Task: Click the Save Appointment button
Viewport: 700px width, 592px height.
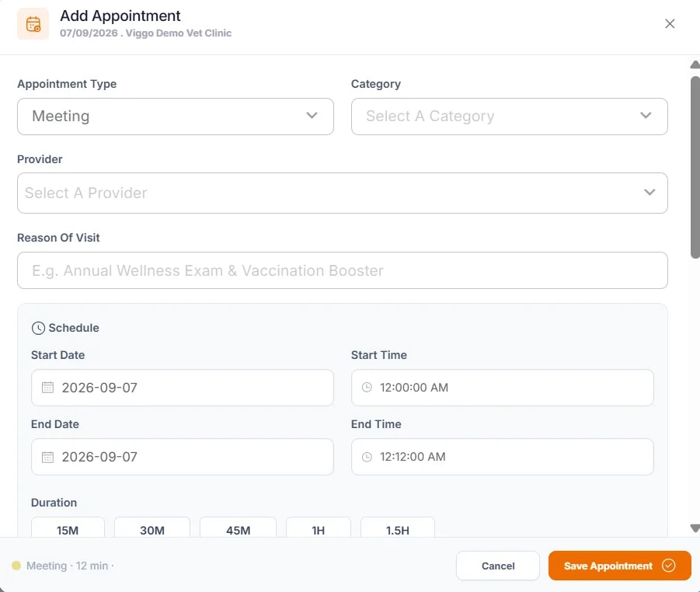Action: (620, 566)
